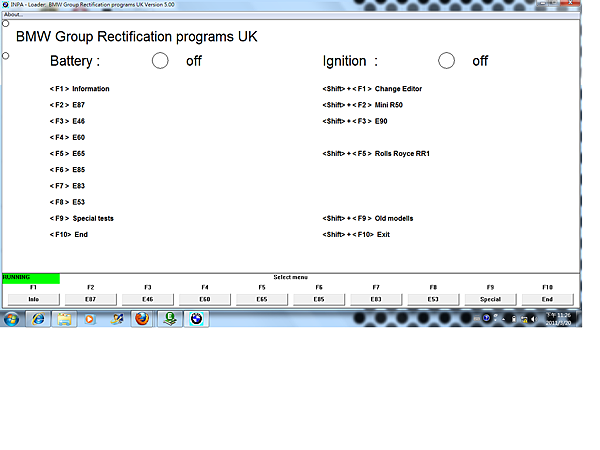
Task: Click the Ignition 'off' status text
Action: [480, 61]
